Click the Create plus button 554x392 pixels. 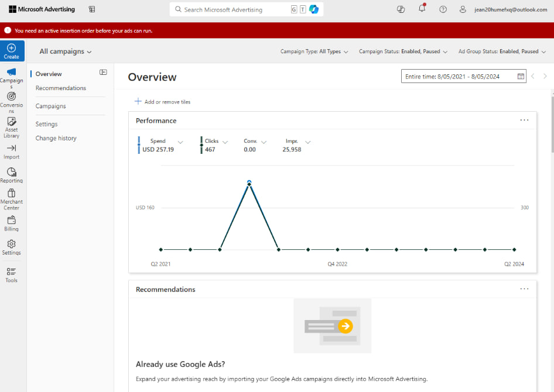[12, 51]
